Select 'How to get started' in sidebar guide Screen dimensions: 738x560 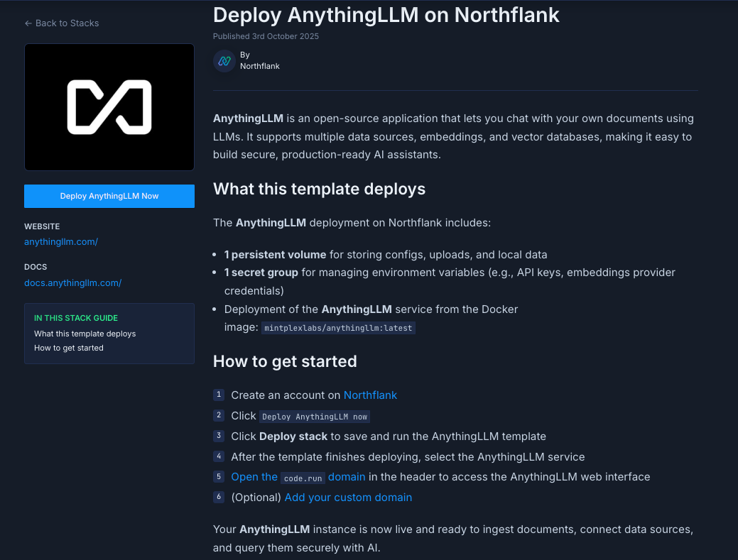[69, 348]
